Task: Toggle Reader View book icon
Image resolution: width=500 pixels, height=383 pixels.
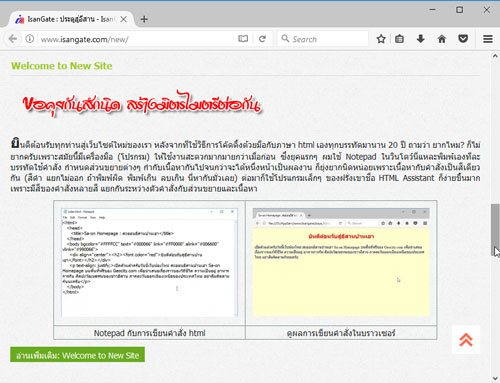Action: click(x=243, y=39)
